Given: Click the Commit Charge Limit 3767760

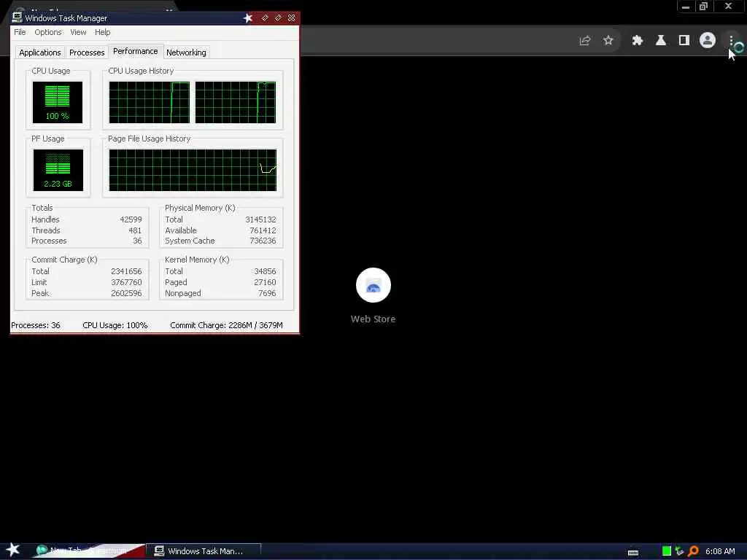Looking at the screenshot, I should (x=126, y=282).
